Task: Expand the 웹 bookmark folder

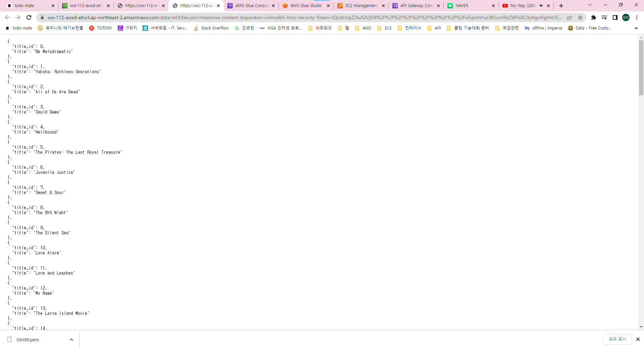Action: coord(343,28)
